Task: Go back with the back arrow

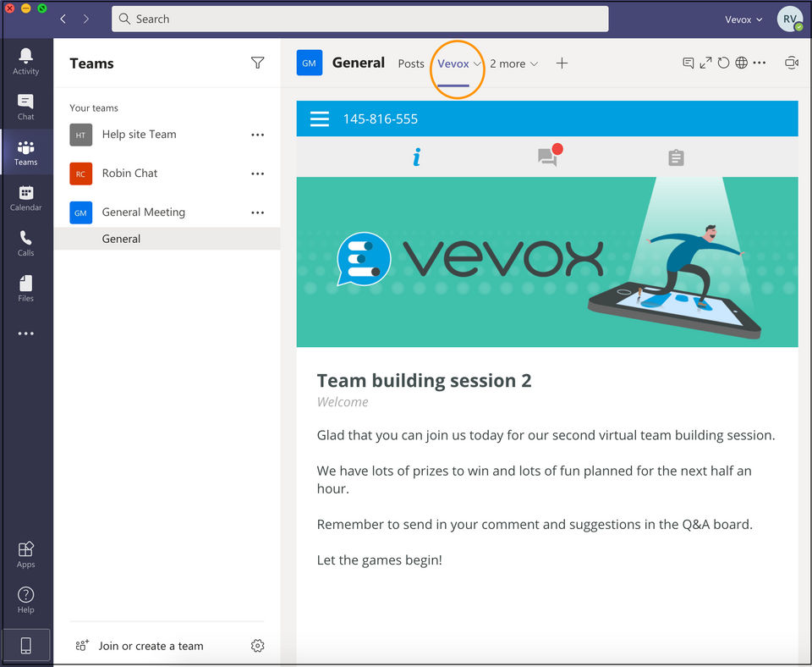Action: pos(63,19)
